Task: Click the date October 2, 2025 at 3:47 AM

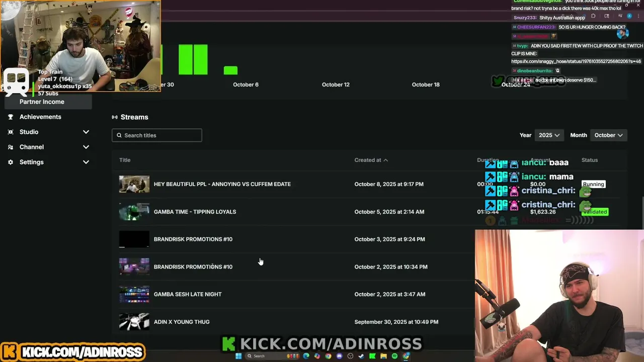Action: tap(390, 294)
